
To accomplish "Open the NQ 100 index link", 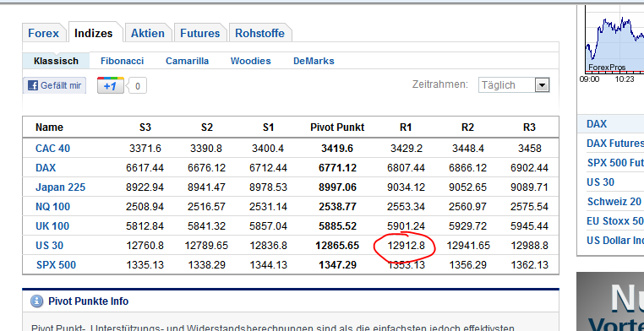I will (x=52, y=206).
